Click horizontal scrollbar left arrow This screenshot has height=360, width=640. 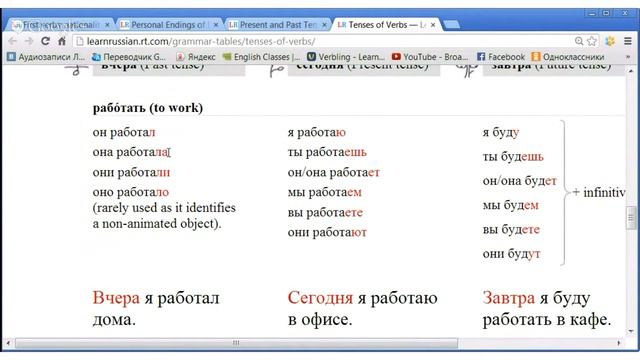[x=8, y=343]
